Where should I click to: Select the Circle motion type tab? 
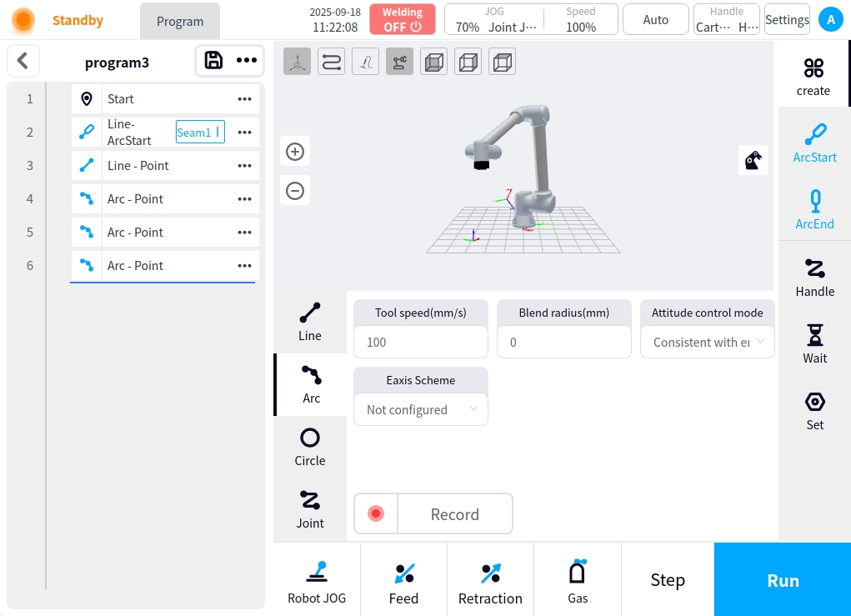pos(310,447)
